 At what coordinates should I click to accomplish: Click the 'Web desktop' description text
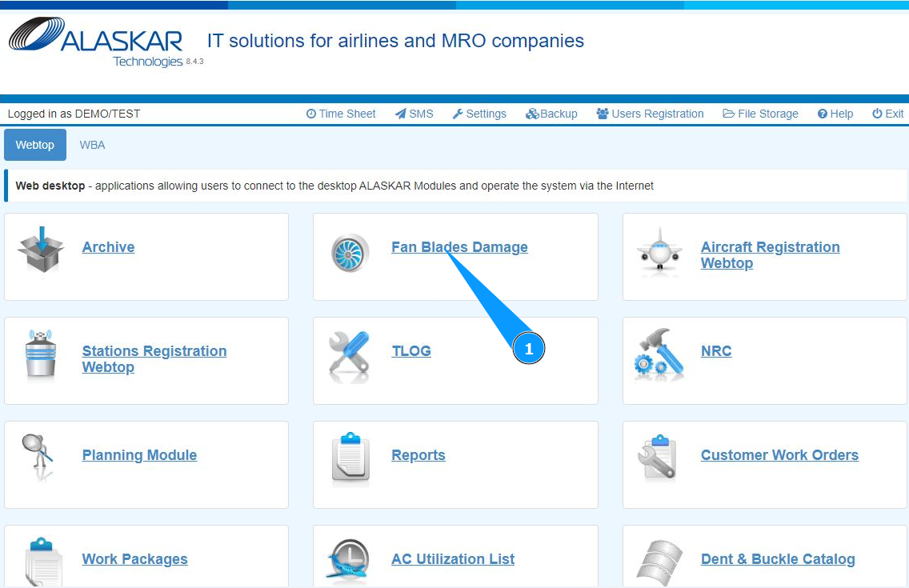[x=334, y=186]
